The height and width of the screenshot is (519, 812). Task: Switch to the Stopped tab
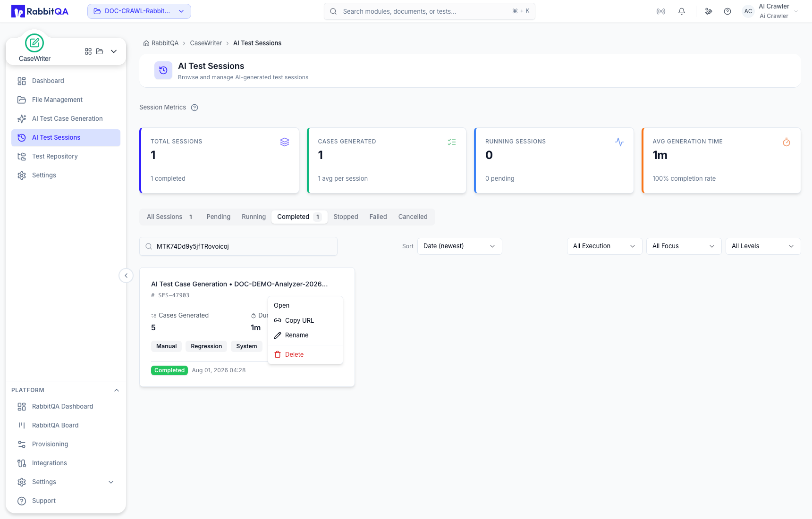click(346, 217)
